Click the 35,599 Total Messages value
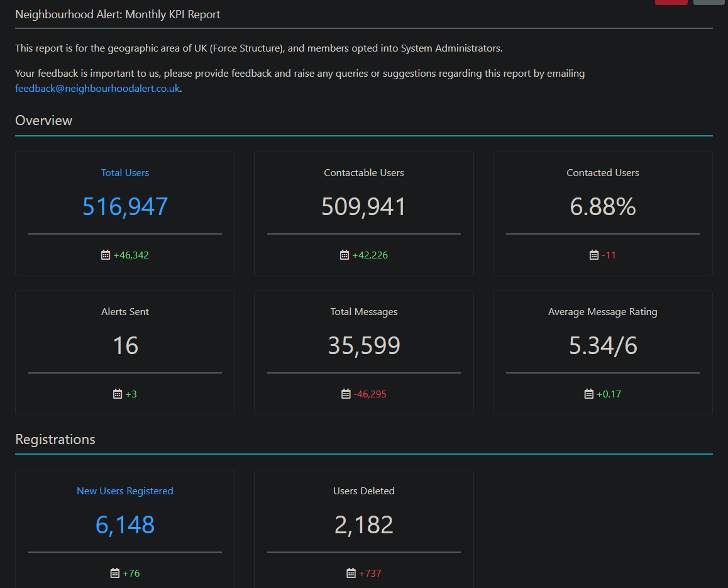The image size is (728, 588). tap(364, 346)
